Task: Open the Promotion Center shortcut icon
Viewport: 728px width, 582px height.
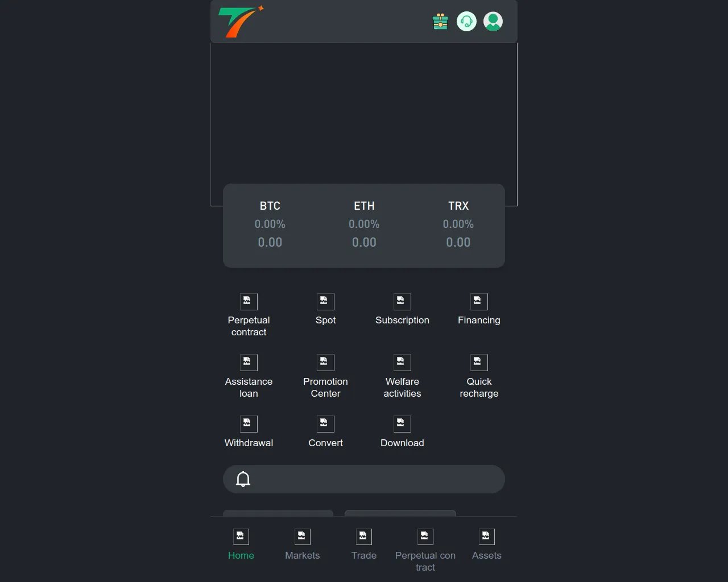Action: pos(325,363)
